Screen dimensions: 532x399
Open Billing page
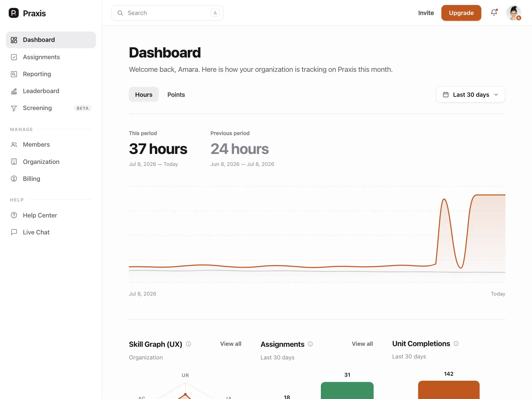coord(51,179)
